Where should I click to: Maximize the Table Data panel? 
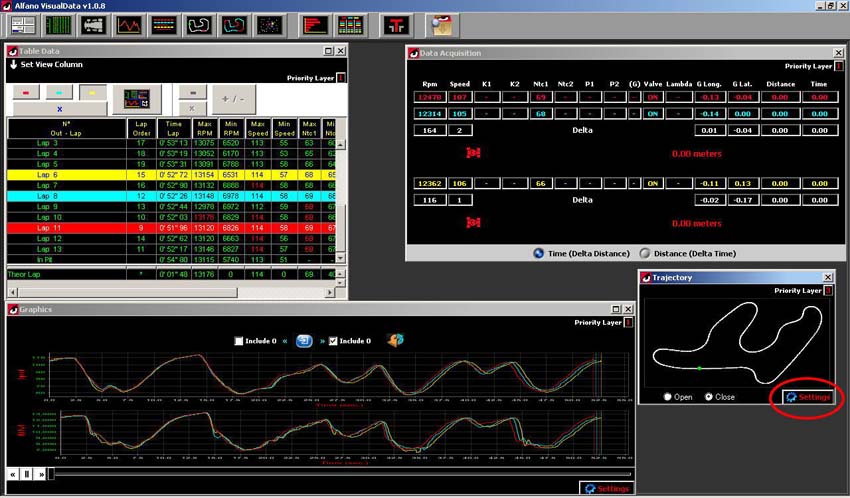[328, 51]
